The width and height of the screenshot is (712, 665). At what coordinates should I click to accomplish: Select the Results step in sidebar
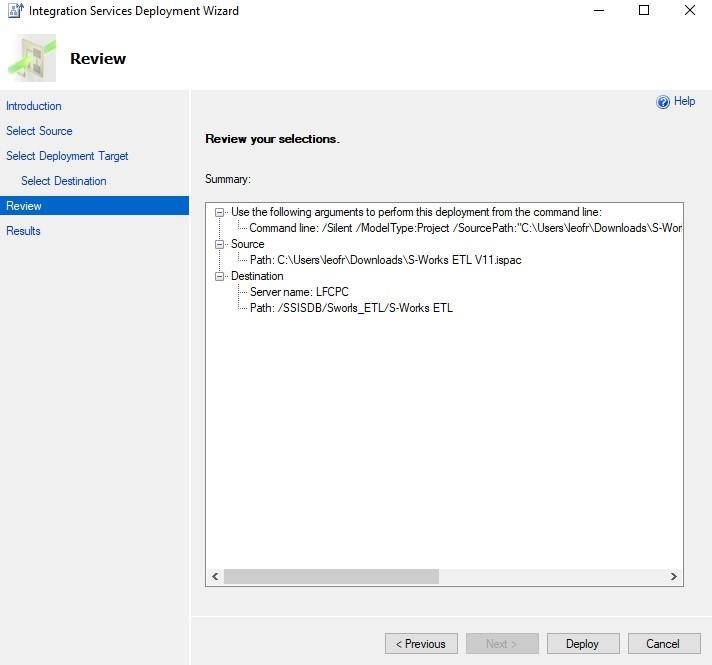pos(23,231)
